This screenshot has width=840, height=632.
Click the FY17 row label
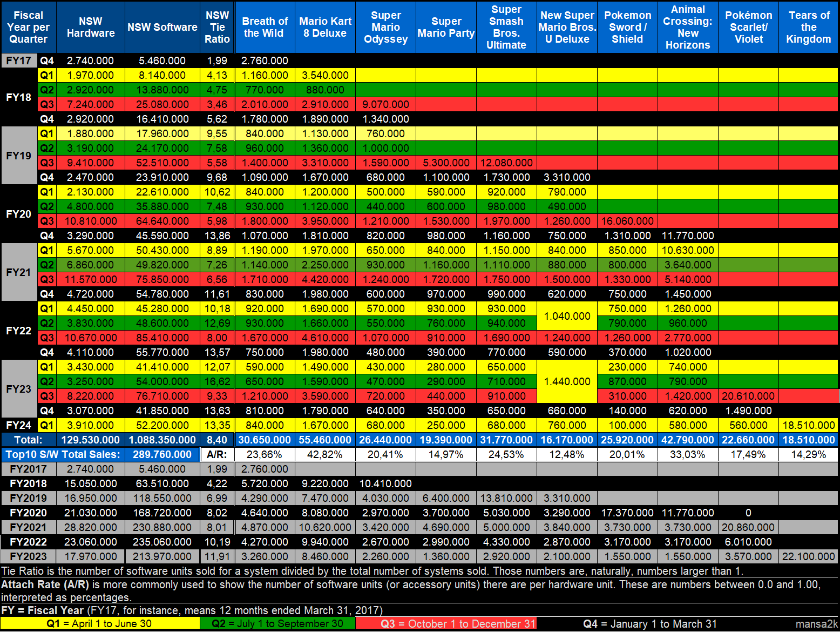coord(19,60)
